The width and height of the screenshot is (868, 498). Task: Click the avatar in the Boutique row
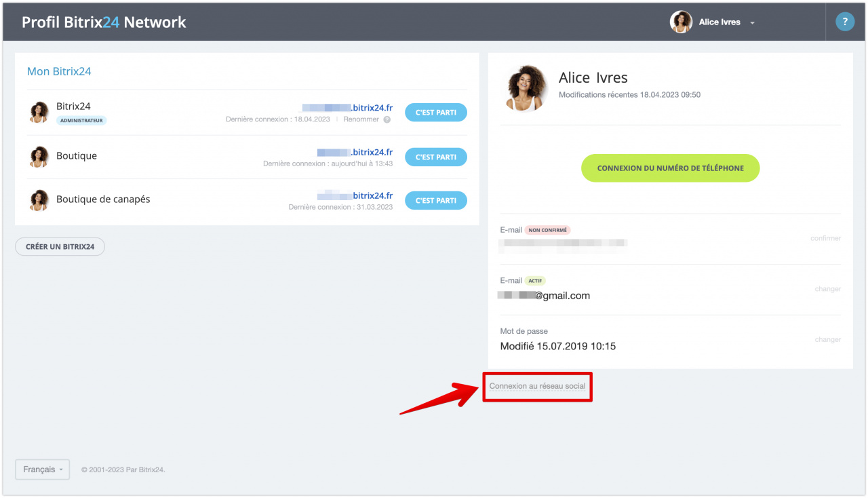[39, 157]
